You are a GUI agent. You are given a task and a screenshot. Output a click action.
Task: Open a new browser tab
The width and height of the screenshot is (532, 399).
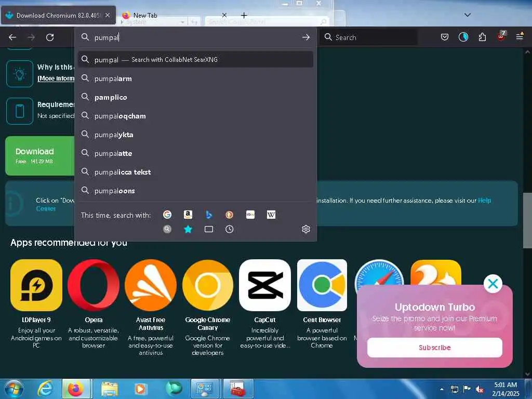244,15
